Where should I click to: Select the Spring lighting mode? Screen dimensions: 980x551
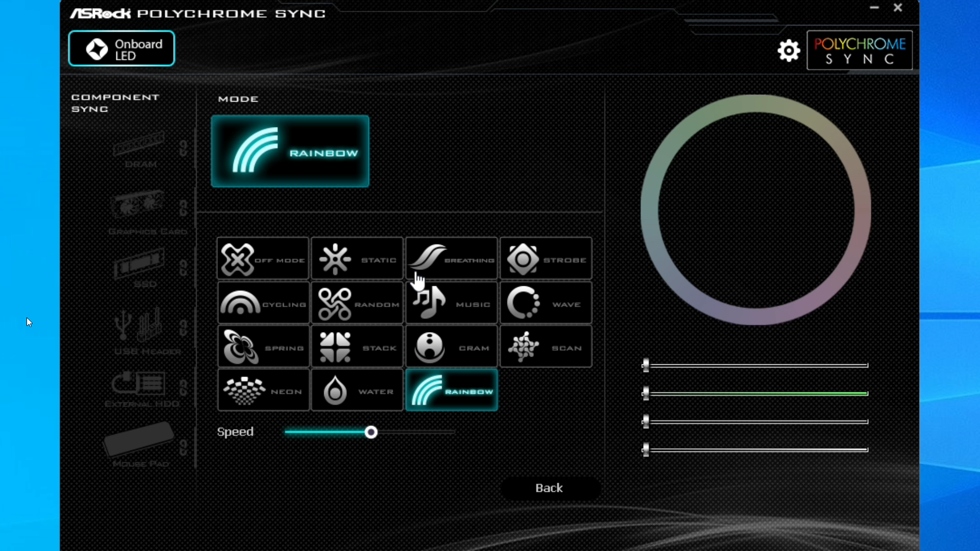[263, 347]
